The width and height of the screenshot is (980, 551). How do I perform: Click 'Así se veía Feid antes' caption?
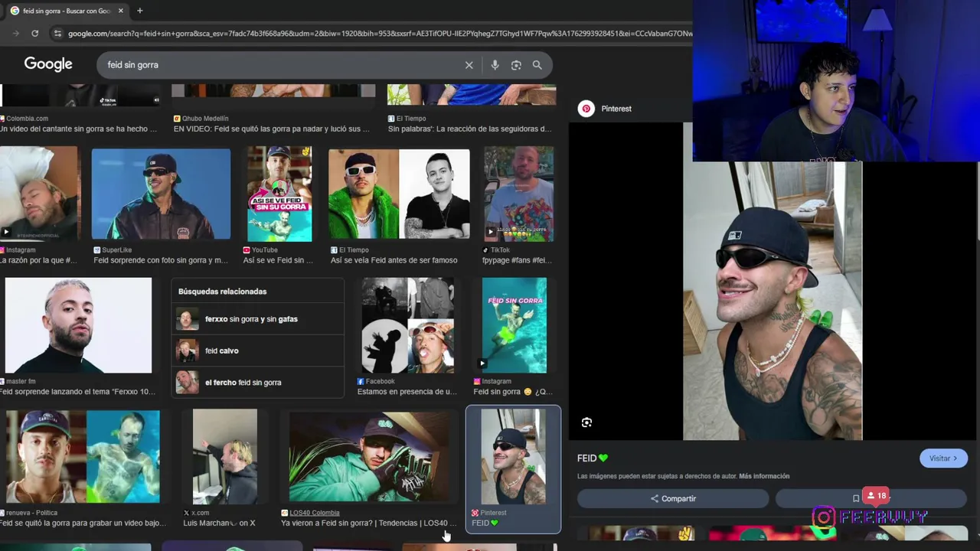pyautogui.click(x=394, y=260)
